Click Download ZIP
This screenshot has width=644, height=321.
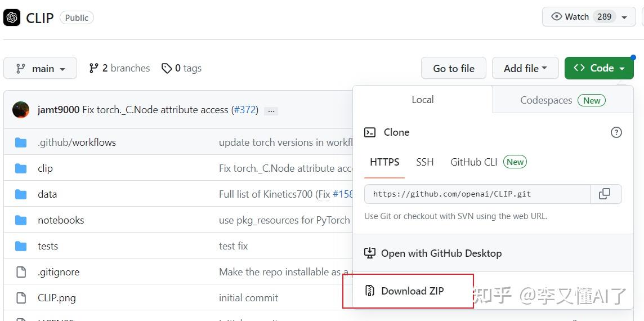pos(412,291)
